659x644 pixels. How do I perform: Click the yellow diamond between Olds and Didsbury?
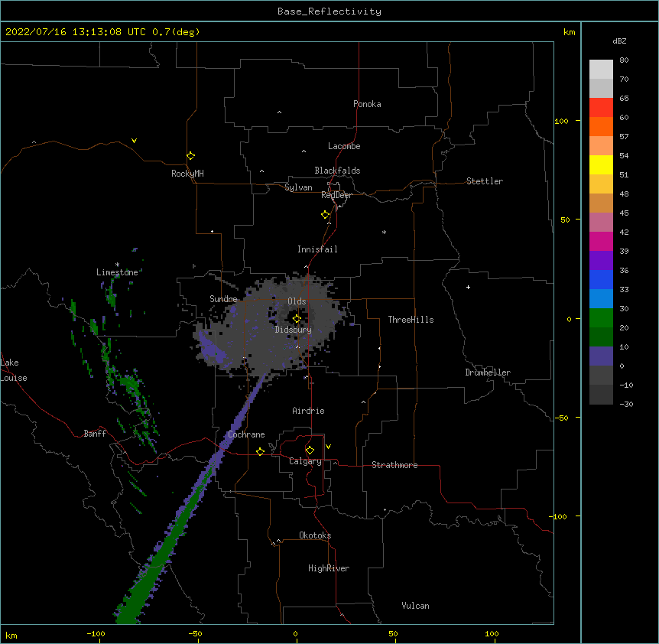[297, 318]
